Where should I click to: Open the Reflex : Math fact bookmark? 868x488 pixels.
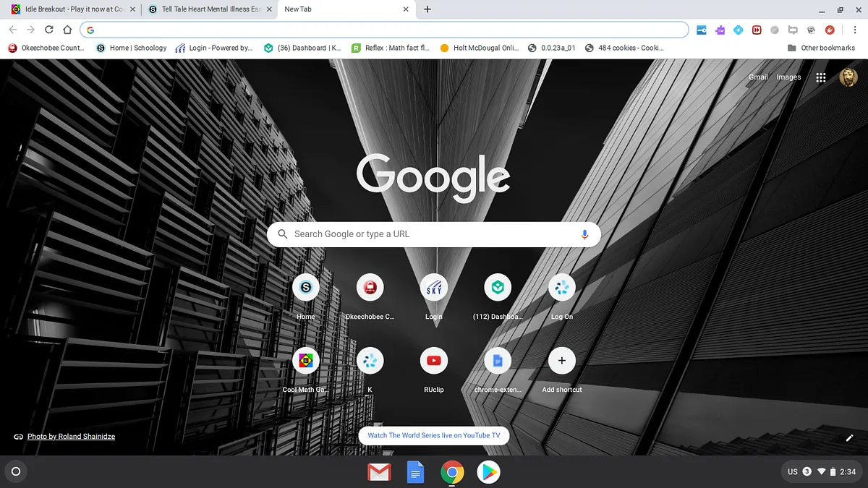coord(391,48)
